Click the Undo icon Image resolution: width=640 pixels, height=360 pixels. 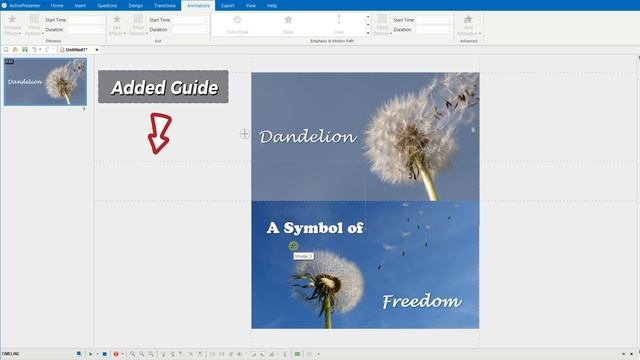[x=34, y=50]
